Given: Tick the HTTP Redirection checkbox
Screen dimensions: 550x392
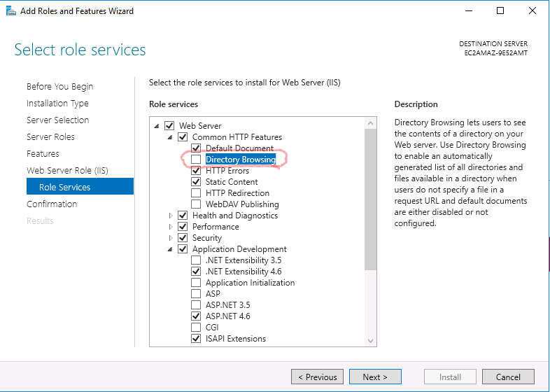Looking at the screenshot, I should (196, 193).
